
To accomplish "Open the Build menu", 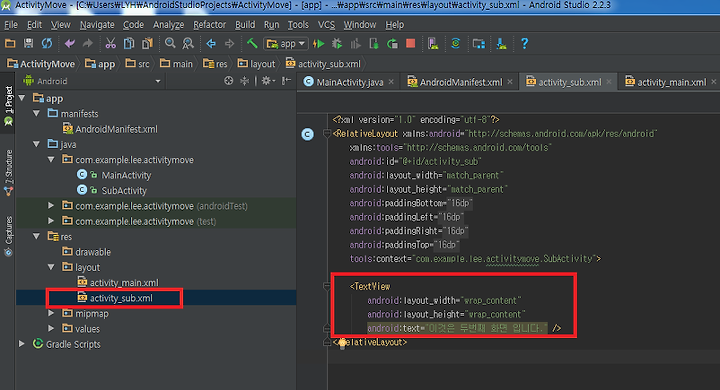I will 245,25.
